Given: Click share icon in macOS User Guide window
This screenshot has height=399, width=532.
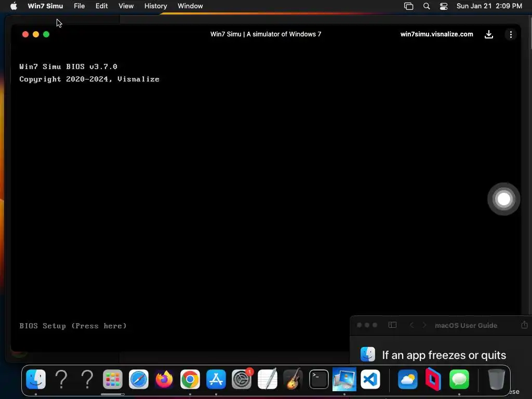Looking at the screenshot, I should 524,325.
